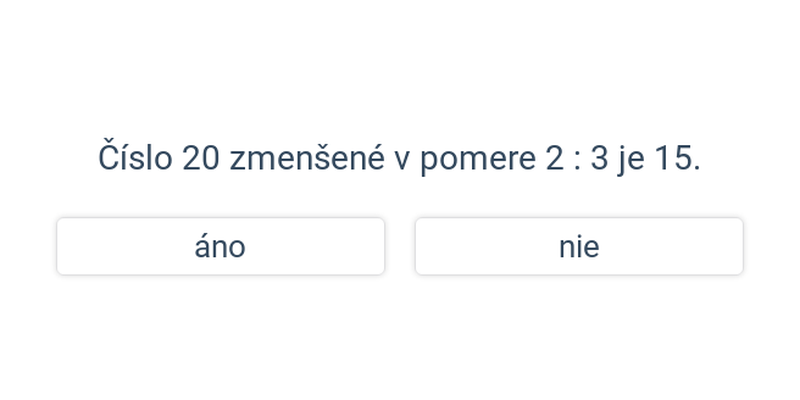Click the number 20 in the statement
800x400 pixels.
201,159
